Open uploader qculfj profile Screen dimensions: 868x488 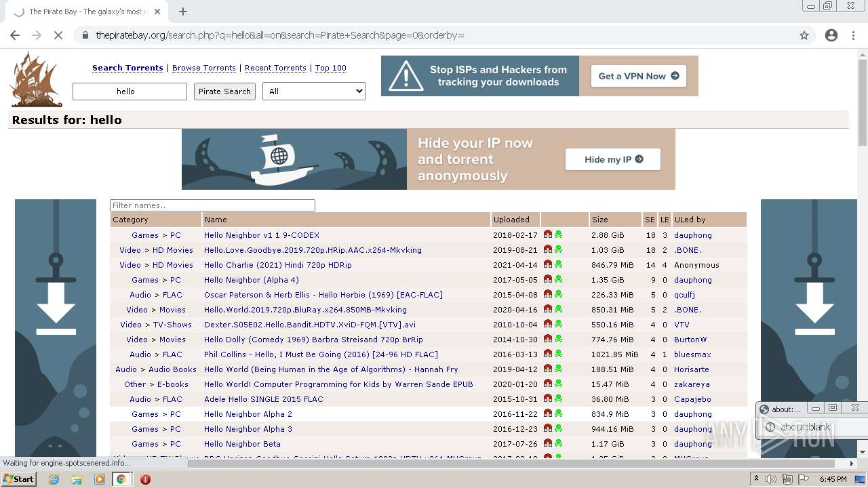(684, 295)
